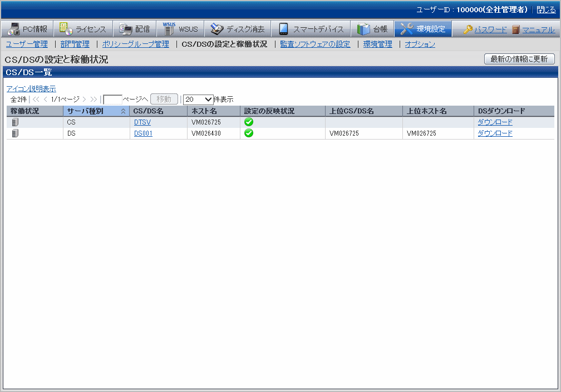Open the ディスク消去 tab

point(237,29)
